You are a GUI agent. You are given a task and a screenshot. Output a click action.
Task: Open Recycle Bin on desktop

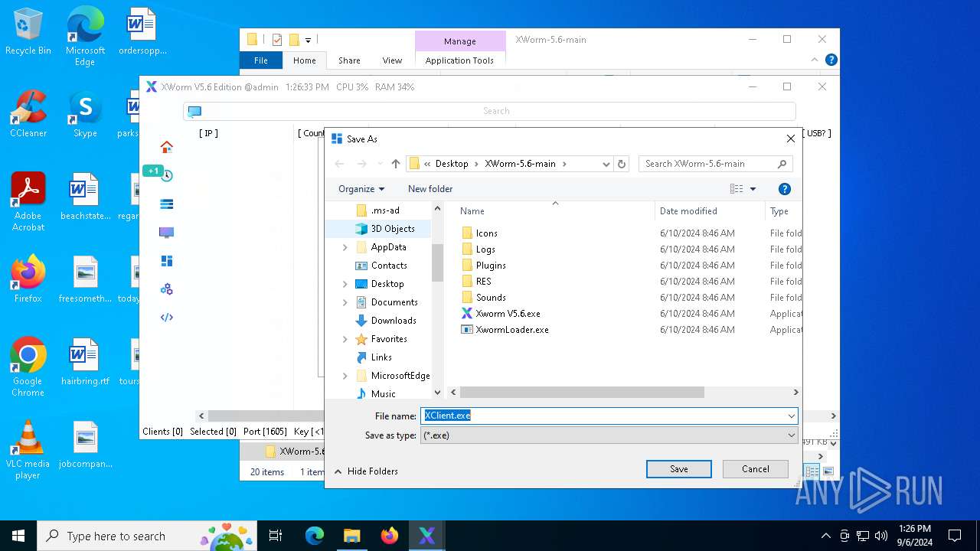click(28, 32)
